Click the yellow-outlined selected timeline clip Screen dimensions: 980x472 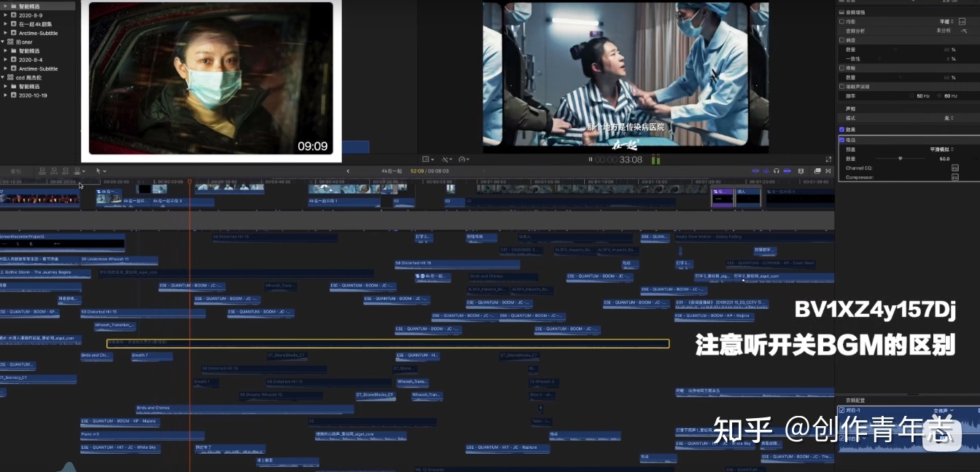[388, 343]
